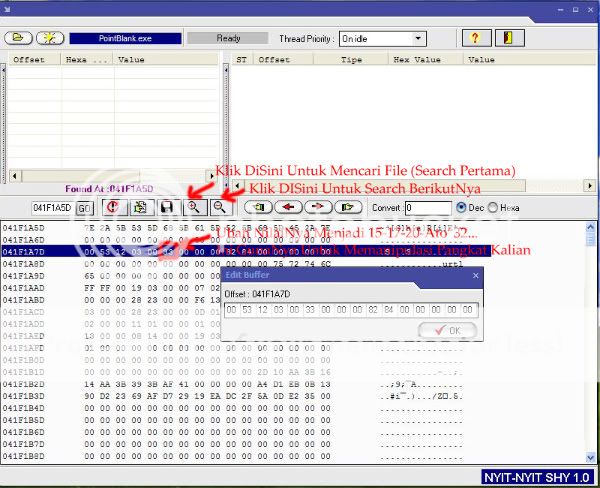
Task: Click the yellow starburst icon button
Action: 51,38
